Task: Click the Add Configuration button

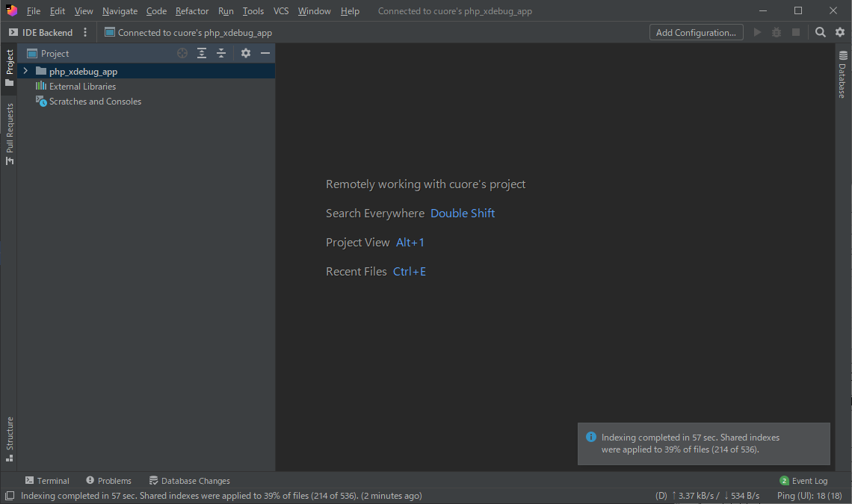Action: (x=696, y=32)
